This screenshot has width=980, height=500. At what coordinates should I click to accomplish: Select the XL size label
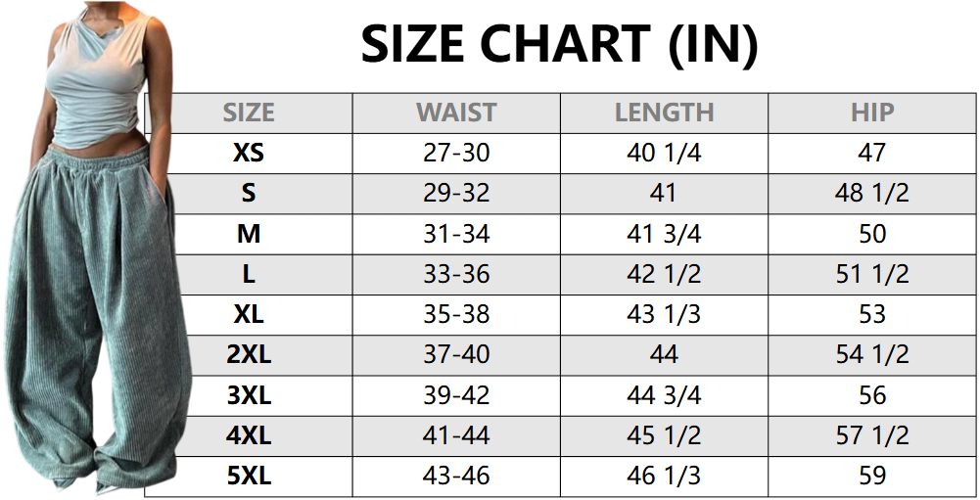click(249, 314)
